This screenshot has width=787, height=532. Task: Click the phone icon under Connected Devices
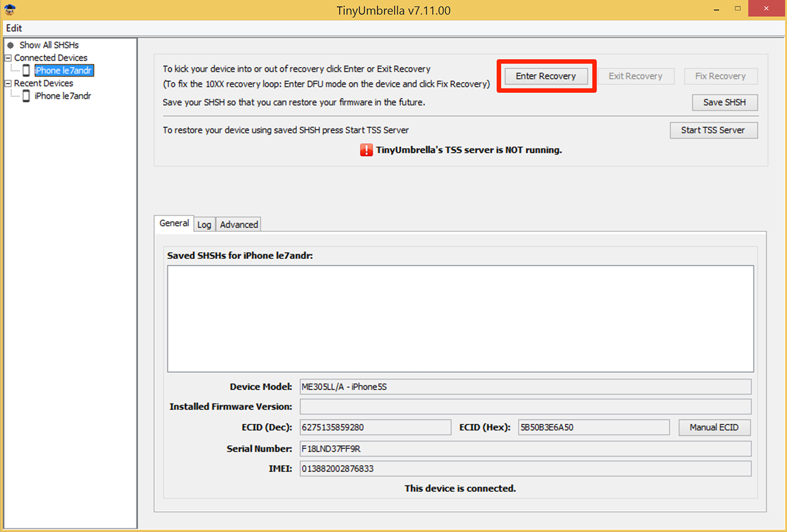click(x=26, y=71)
